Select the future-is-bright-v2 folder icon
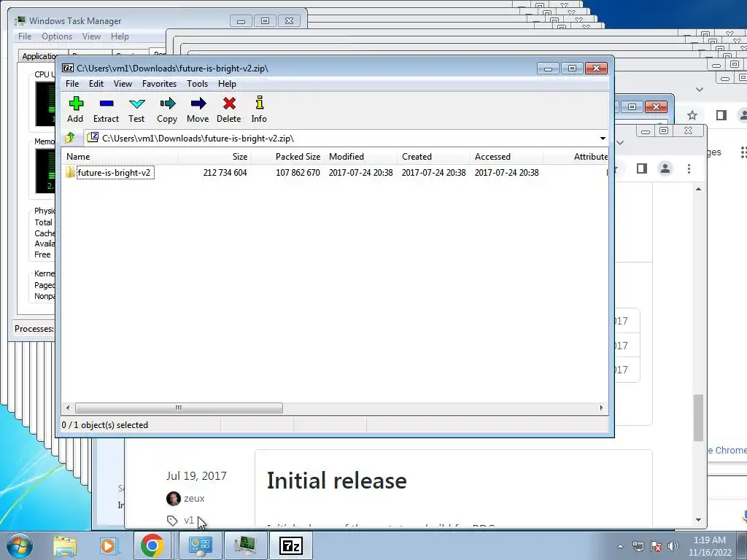The height and width of the screenshot is (560, 747). coord(70,172)
